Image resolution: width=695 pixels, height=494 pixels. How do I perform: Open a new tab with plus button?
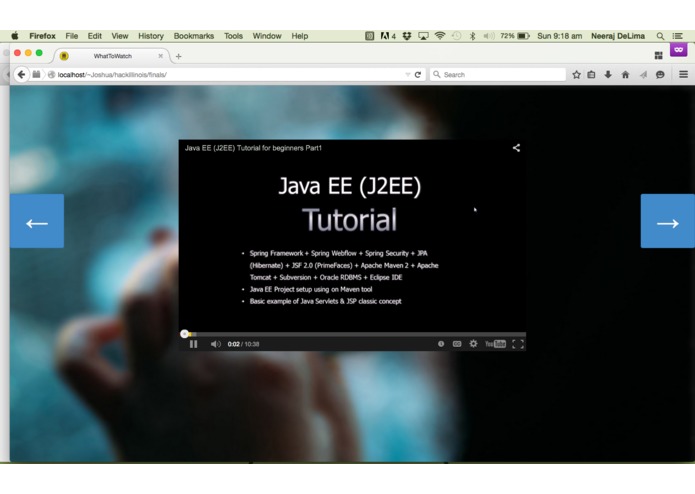[x=179, y=56]
